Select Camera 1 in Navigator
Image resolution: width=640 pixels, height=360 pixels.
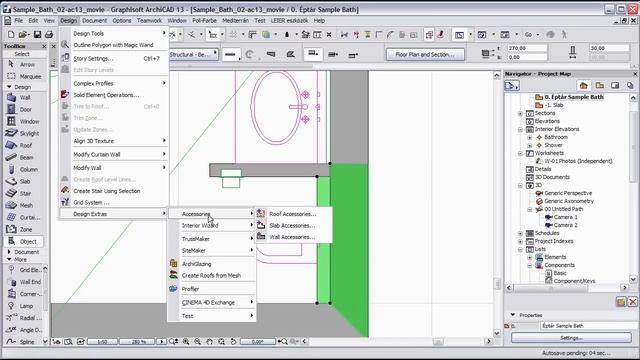[x=565, y=217]
